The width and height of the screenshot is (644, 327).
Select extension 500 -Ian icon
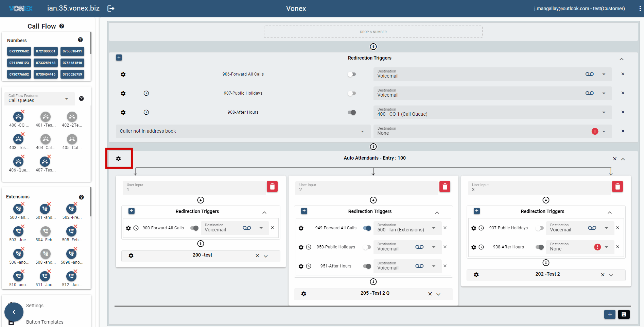click(18, 209)
